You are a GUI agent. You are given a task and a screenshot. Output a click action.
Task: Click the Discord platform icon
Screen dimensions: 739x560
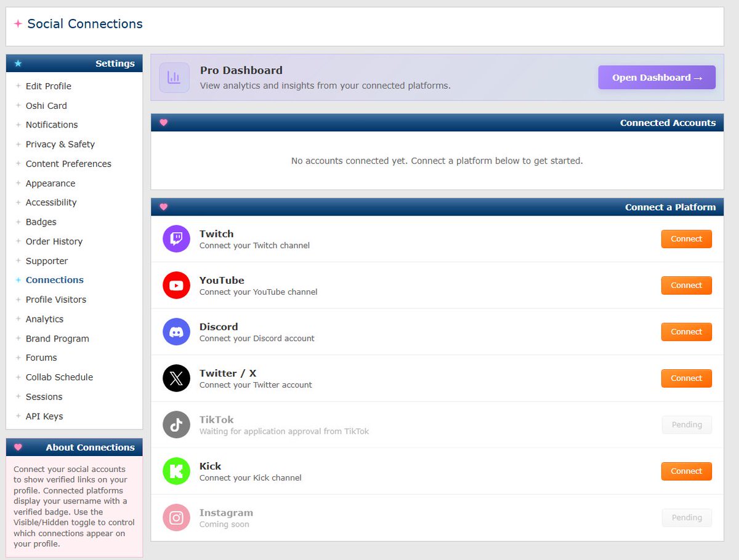[176, 332]
